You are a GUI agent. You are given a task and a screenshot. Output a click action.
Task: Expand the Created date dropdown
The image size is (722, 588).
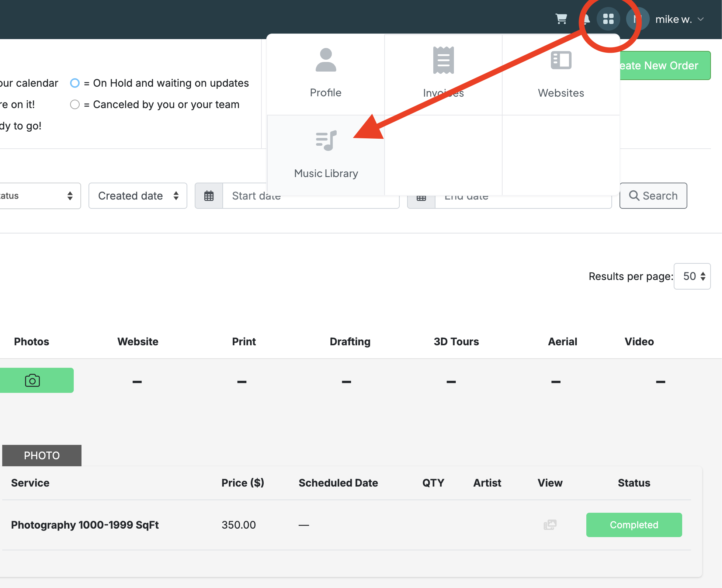click(x=138, y=196)
